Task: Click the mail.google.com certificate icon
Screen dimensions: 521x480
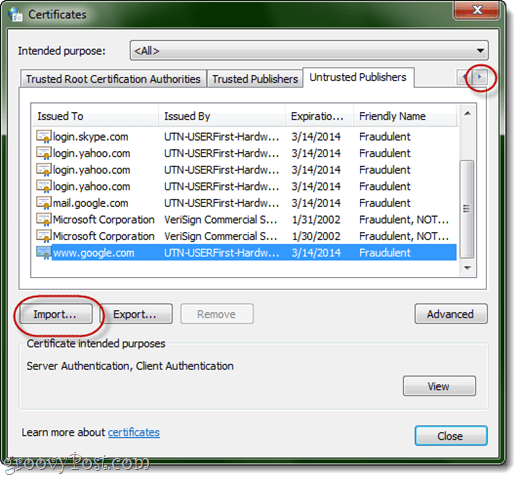Action: pyautogui.click(x=44, y=203)
